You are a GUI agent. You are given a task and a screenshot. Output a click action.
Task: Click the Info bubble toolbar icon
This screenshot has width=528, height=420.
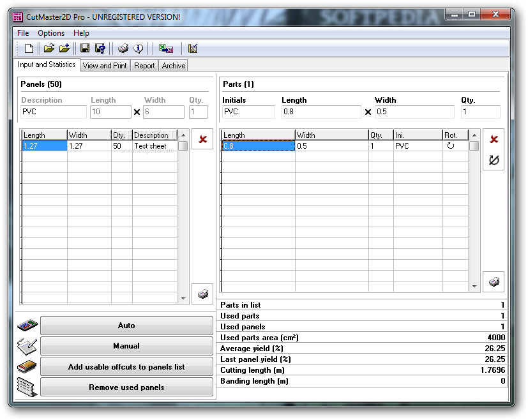coord(138,49)
